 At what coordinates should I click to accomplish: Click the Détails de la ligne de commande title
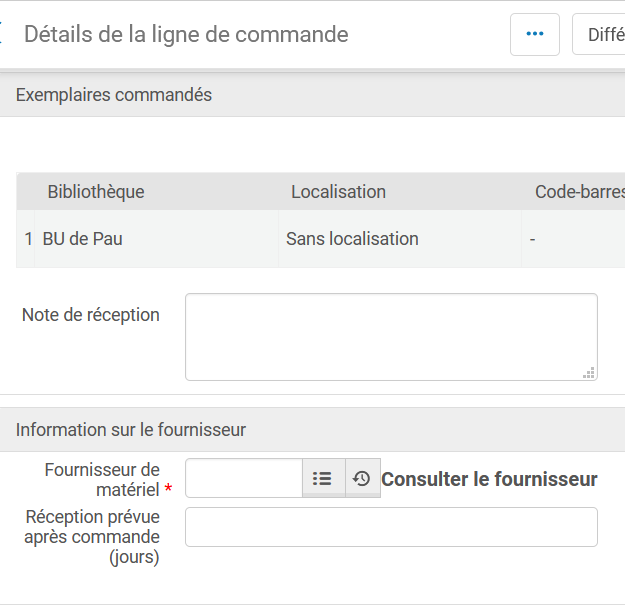[186, 34]
